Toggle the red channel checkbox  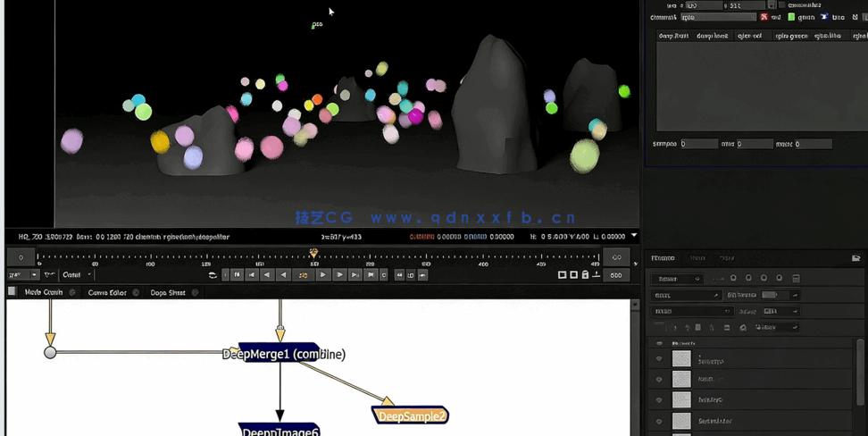764,17
